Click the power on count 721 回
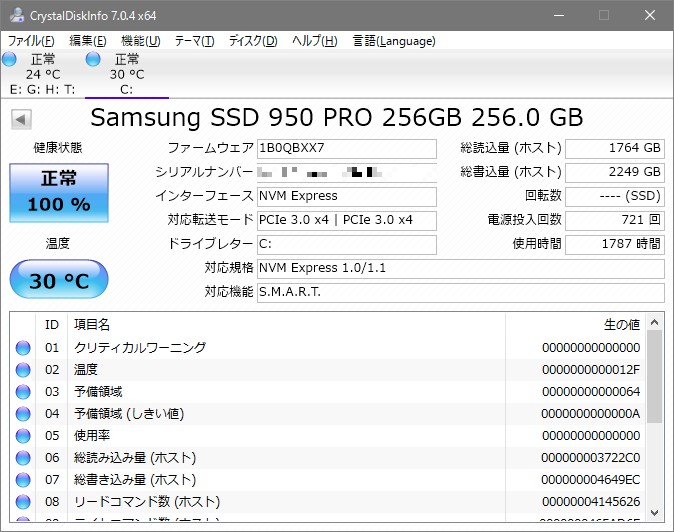The height and width of the screenshot is (532, 674). click(x=615, y=220)
